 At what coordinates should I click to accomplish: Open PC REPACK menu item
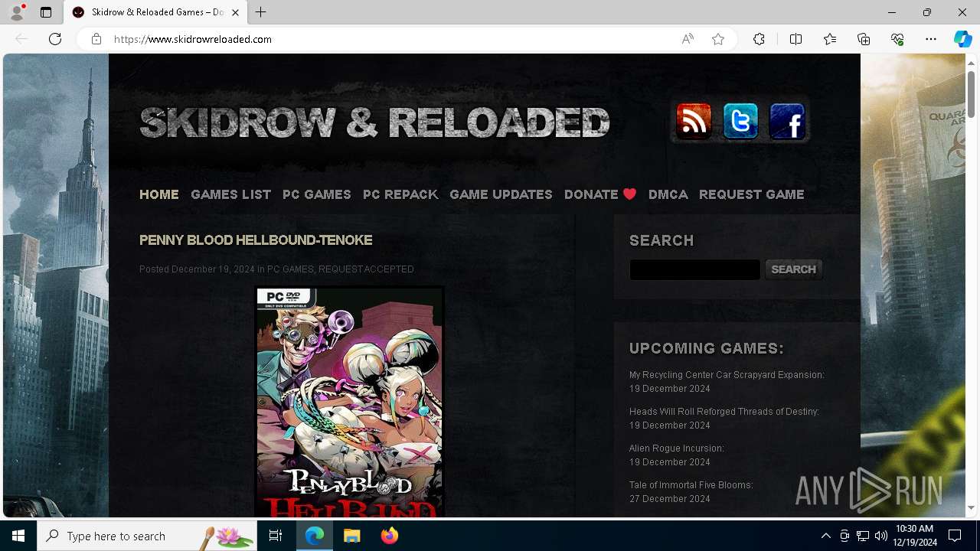pos(400,194)
